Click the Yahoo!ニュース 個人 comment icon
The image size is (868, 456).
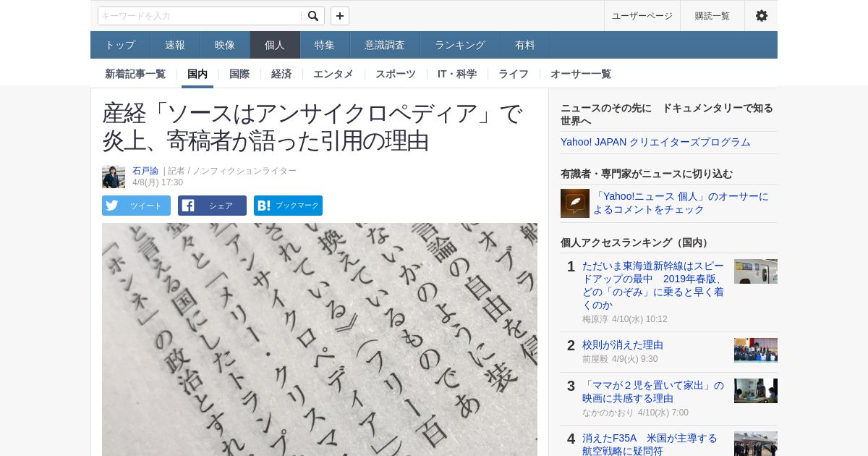[575, 203]
